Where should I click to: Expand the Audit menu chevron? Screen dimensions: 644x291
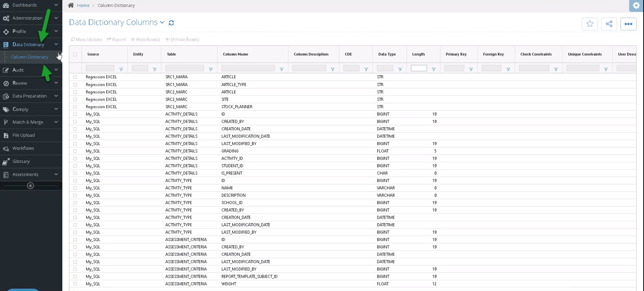(56, 69)
